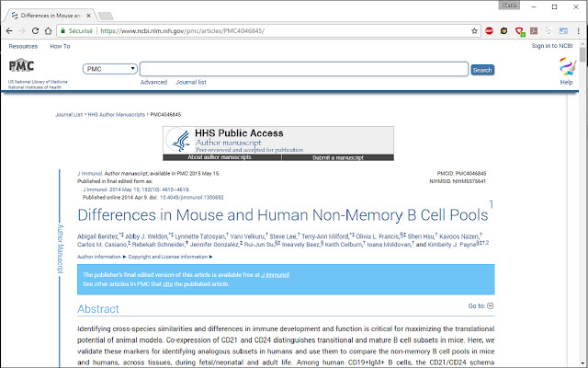Open a new browser tab
Viewport: 588px width, 368px height.
(x=106, y=16)
